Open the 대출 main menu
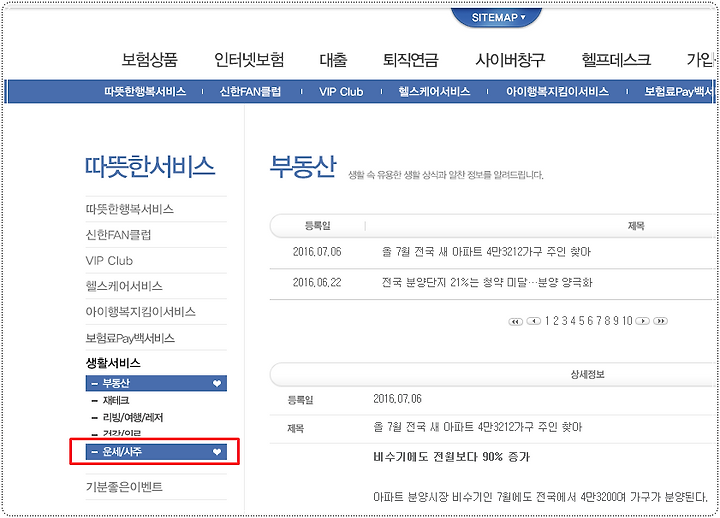720x518 pixels. click(x=333, y=60)
